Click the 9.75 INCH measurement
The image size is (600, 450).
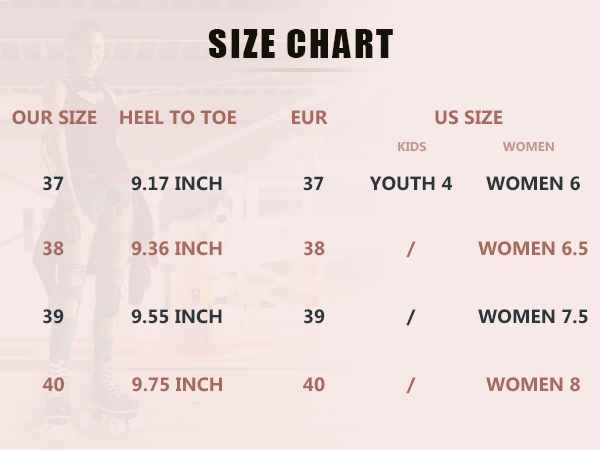pos(177,385)
